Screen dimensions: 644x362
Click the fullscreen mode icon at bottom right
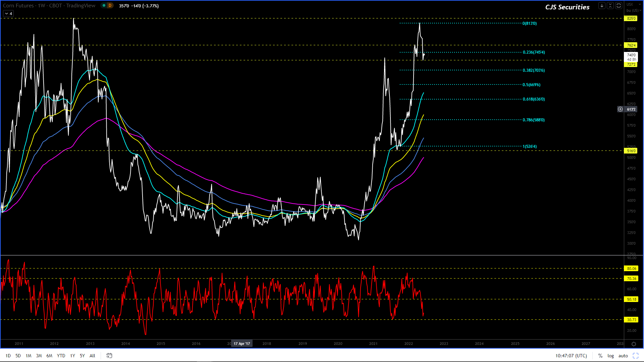point(635,356)
